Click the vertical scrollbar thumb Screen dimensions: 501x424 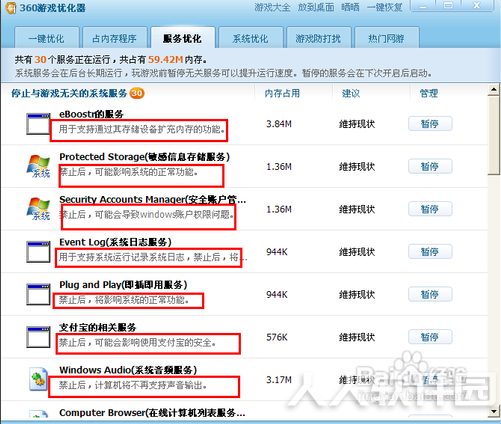(x=493, y=135)
